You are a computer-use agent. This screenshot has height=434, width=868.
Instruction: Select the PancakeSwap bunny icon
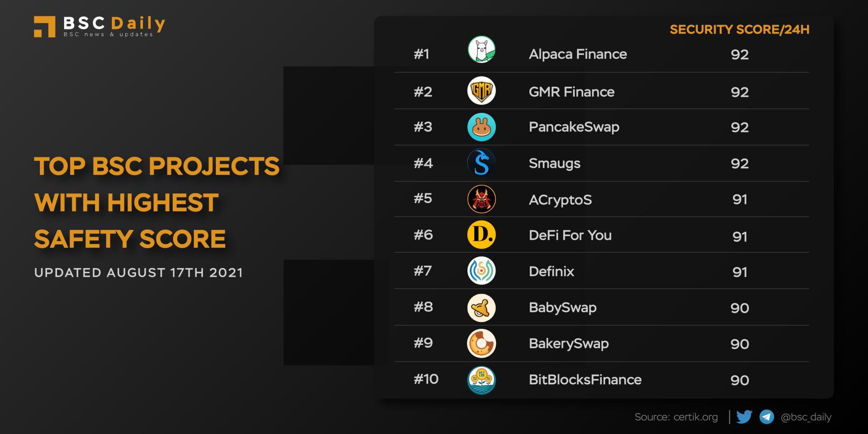click(481, 127)
